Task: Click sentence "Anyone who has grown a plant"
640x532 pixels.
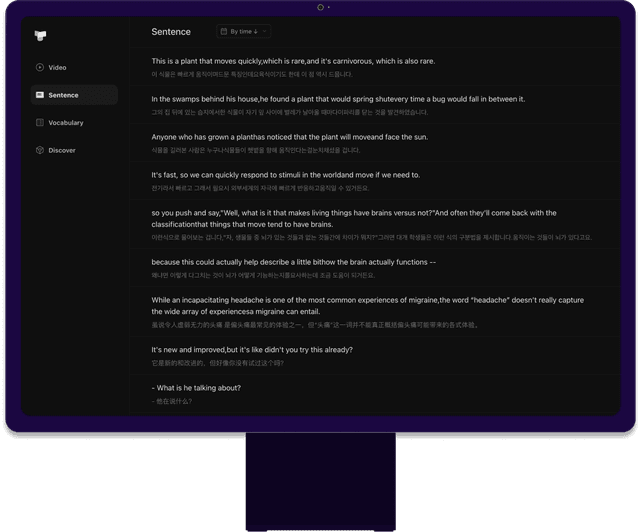Action: click(x=289, y=137)
